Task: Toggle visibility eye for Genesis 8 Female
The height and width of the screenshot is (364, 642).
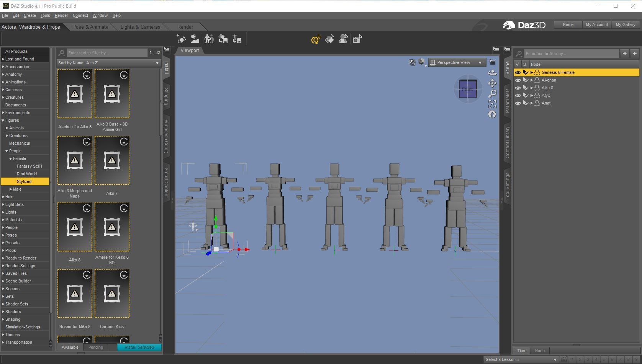Action: click(x=518, y=72)
